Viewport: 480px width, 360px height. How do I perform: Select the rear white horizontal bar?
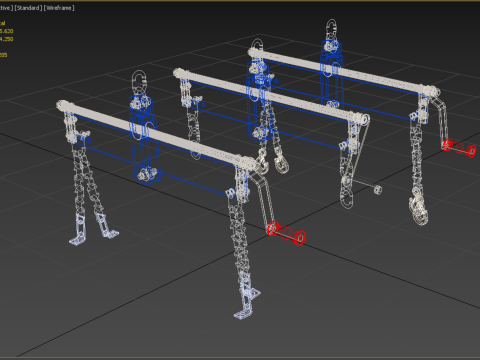tap(343, 72)
